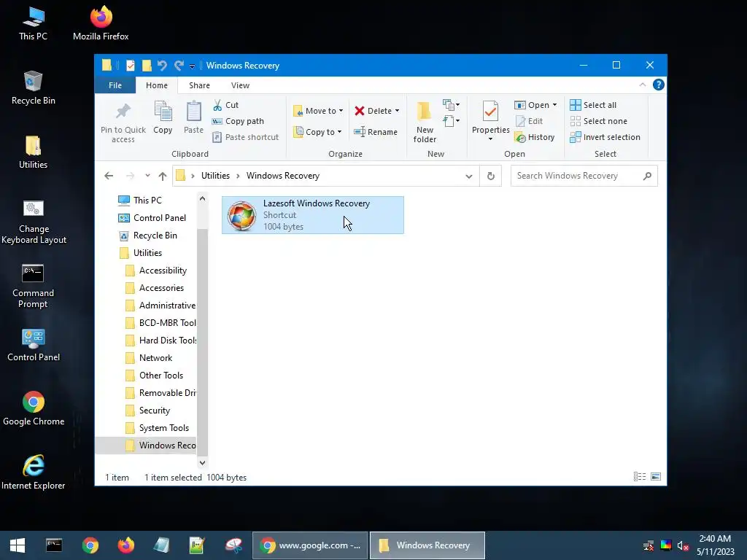Select Recycle Bin in the navigation tree
Viewport: 747px width, 560px height.
[x=155, y=236]
